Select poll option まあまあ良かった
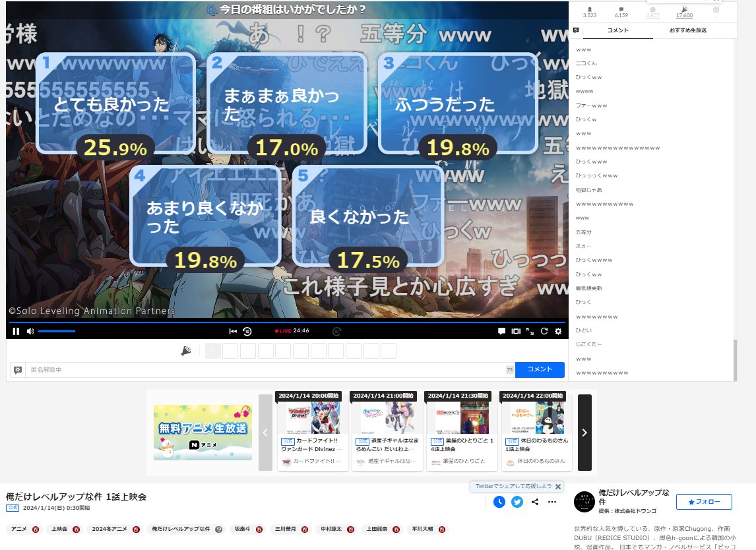 (x=287, y=103)
